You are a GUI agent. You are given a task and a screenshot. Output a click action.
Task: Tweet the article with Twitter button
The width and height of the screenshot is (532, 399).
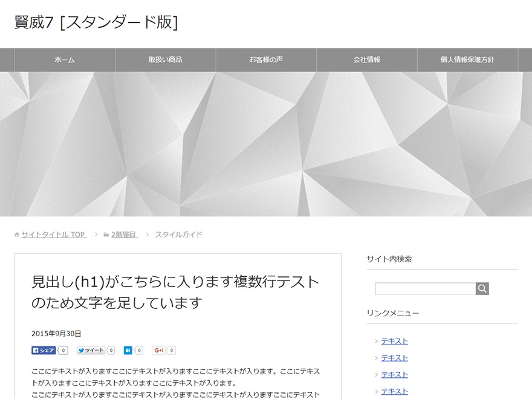(x=91, y=351)
